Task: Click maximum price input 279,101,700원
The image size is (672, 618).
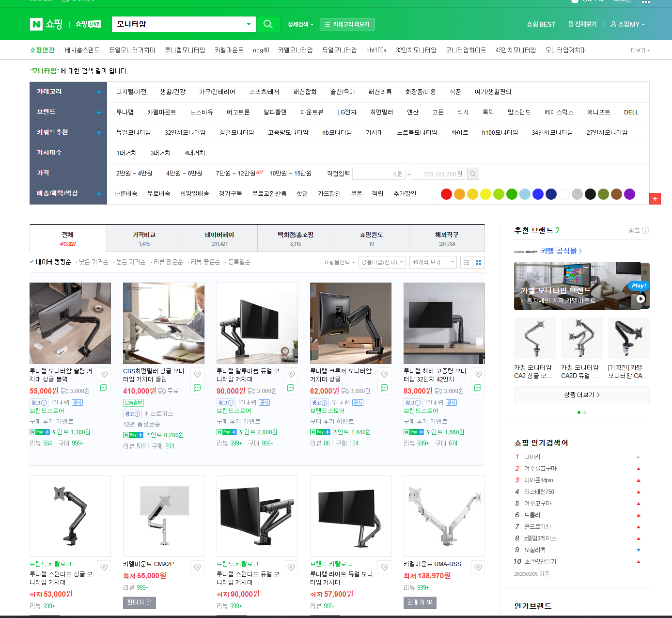Action: [x=438, y=174]
